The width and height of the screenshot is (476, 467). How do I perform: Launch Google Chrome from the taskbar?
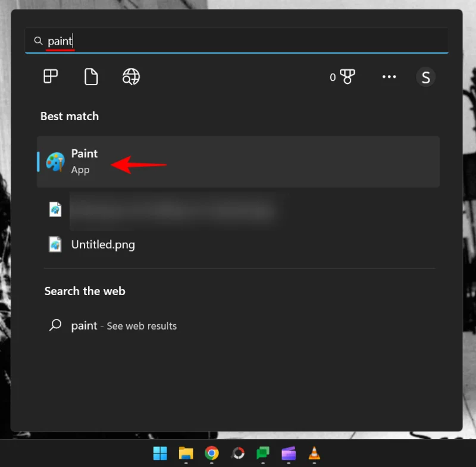211,453
